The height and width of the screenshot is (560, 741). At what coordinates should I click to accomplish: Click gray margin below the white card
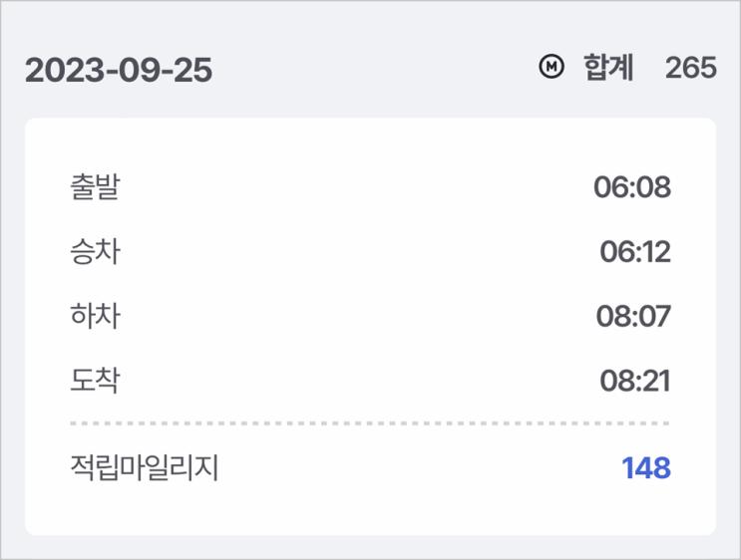point(370,547)
